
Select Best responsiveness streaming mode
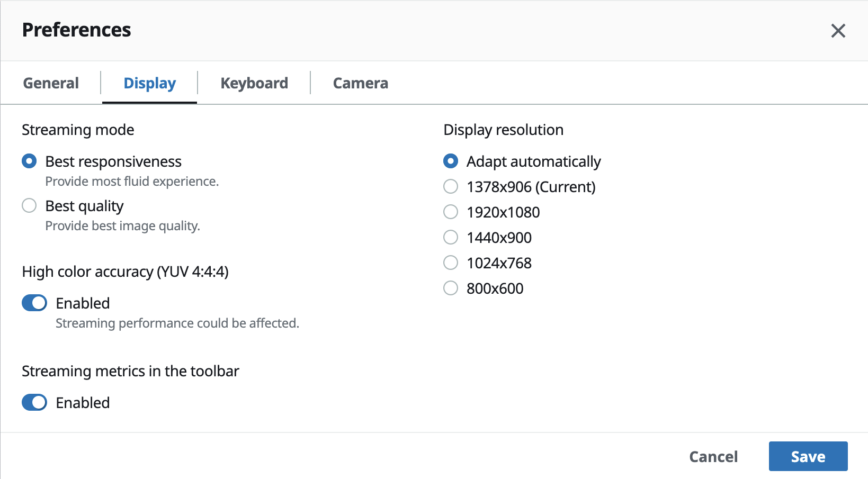(x=29, y=161)
